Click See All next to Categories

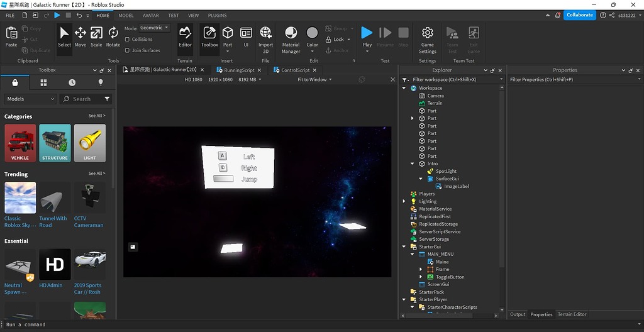click(97, 116)
